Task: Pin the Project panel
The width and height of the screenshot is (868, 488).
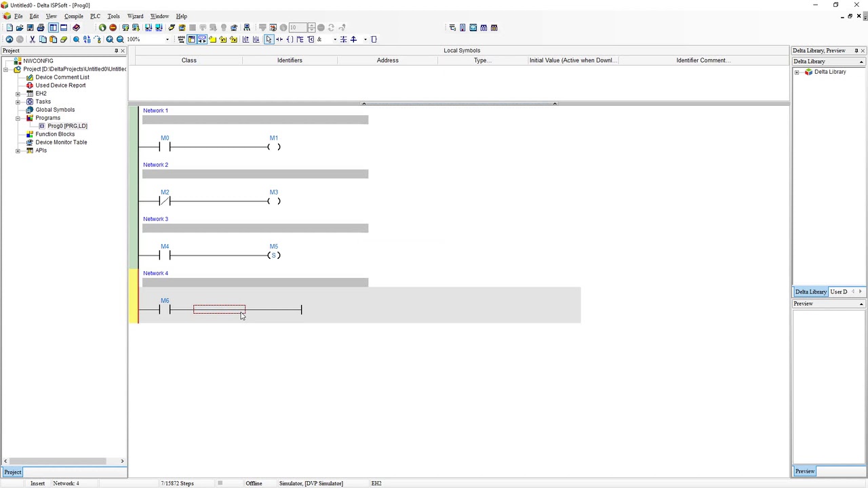Action: pos(116,51)
